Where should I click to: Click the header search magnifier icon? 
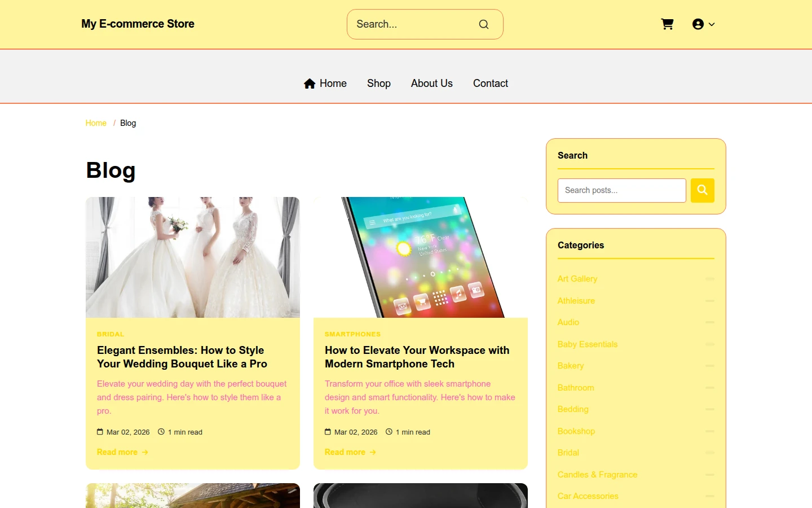(x=484, y=24)
